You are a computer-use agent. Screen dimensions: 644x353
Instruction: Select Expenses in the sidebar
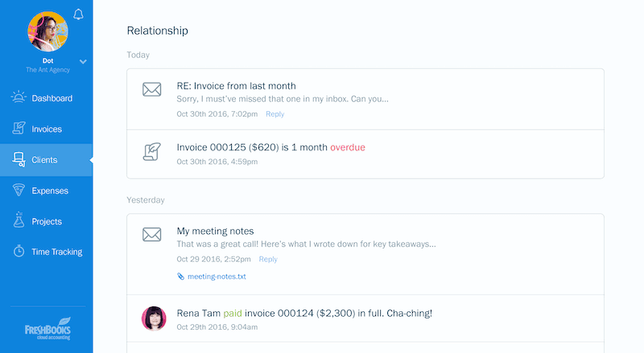(49, 191)
